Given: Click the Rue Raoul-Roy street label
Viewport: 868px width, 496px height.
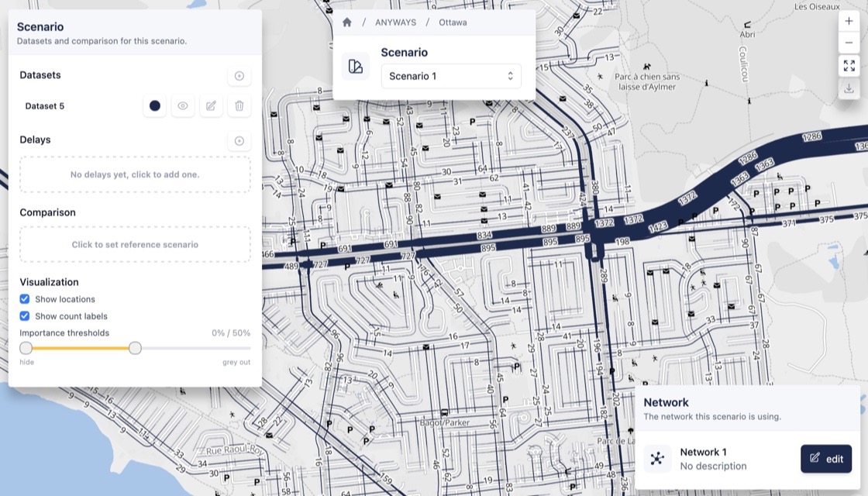Looking at the screenshot, I should tap(235, 450).
